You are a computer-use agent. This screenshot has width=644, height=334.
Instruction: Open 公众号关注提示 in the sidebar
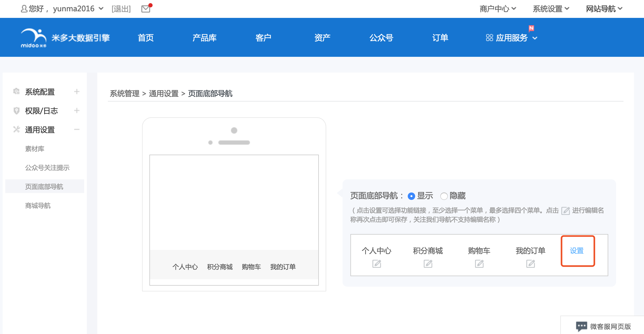coord(47,168)
